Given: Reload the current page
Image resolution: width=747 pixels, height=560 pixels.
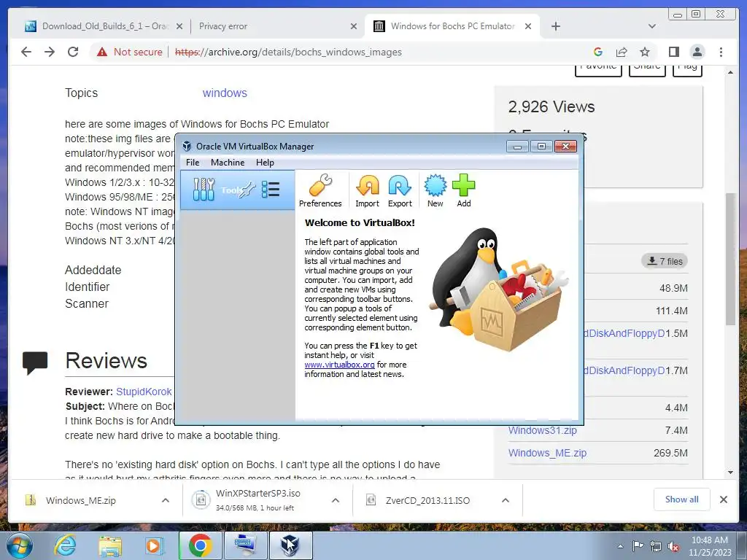Looking at the screenshot, I should point(73,52).
